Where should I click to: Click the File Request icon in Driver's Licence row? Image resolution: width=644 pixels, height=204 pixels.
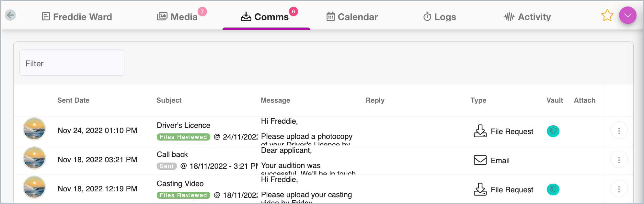(480, 131)
